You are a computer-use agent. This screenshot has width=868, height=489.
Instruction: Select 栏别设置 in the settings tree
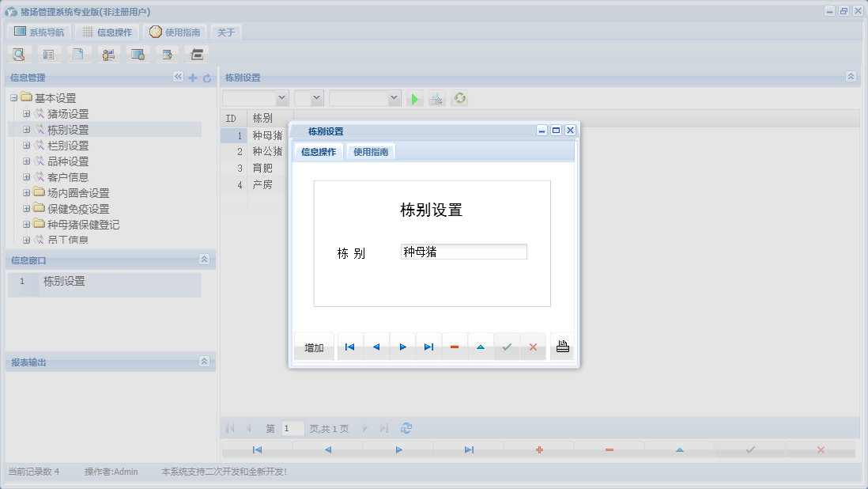68,146
